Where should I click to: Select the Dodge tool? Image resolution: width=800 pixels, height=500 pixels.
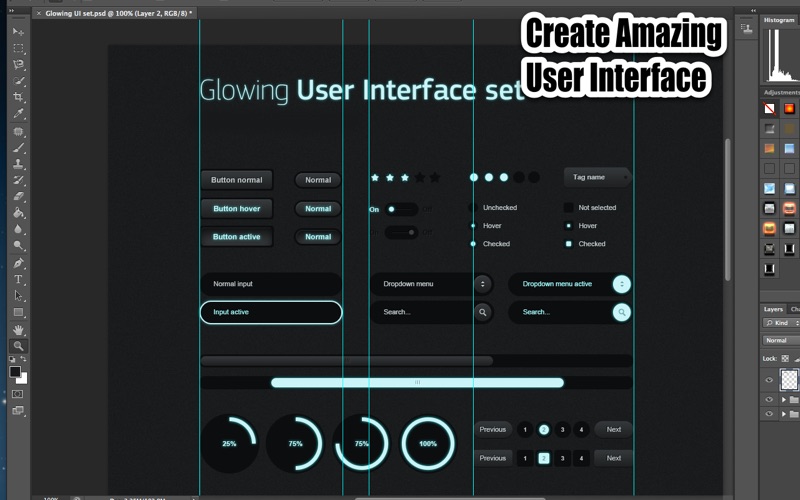click(18, 245)
